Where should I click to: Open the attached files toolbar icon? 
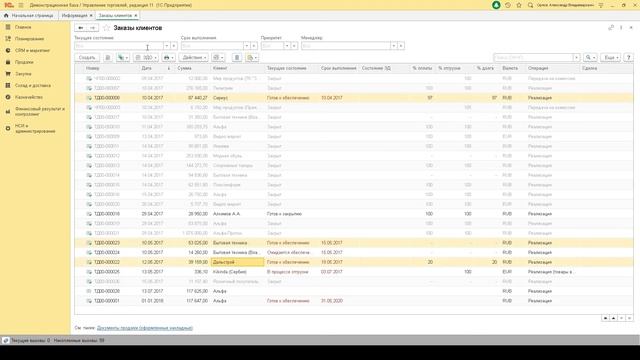coord(252,58)
